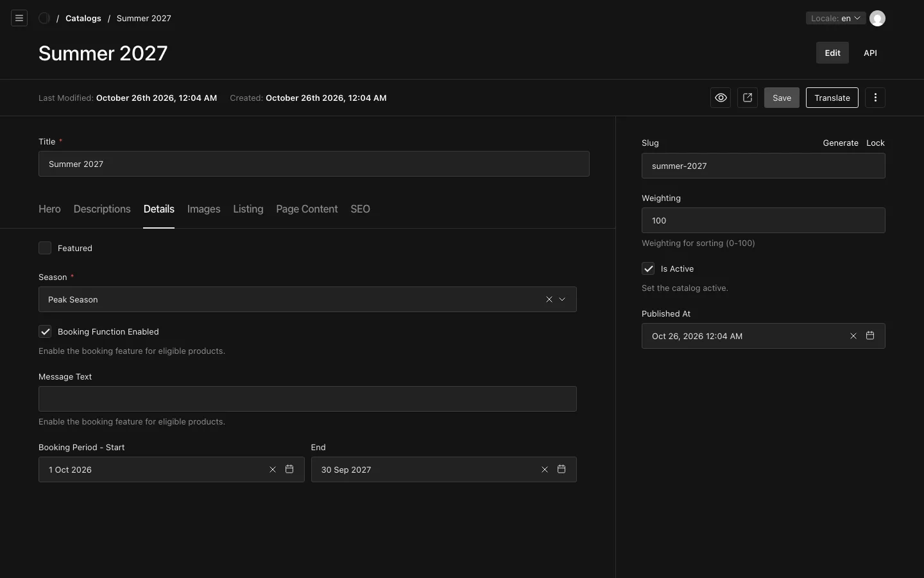Toggle the Is Active checkbox

648,268
